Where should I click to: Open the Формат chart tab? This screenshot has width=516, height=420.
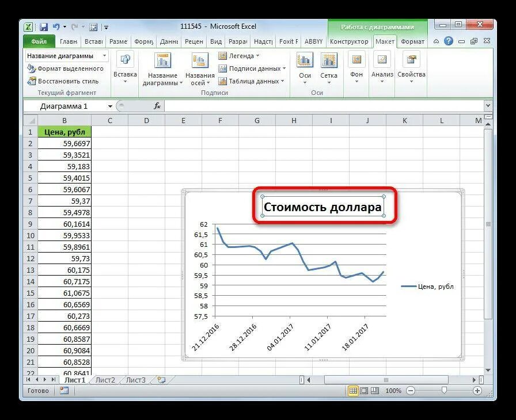[x=413, y=42]
